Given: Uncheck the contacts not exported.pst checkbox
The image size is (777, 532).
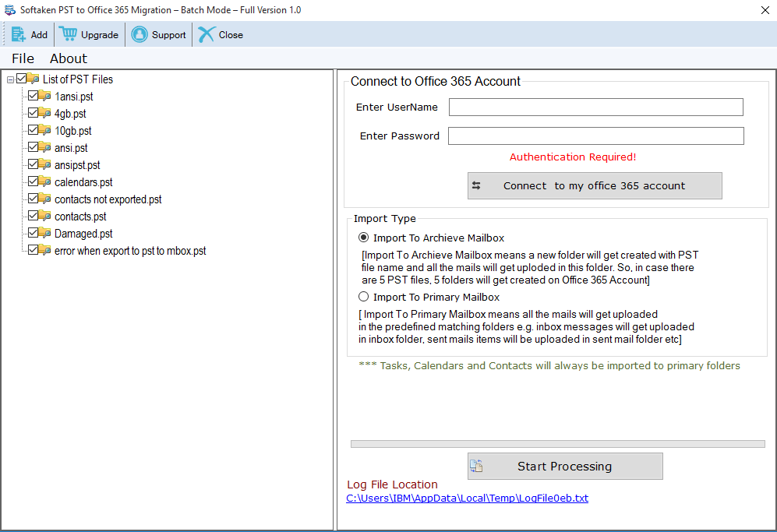Looking at the screenshot, I should pyautogui.click(x=34, y=198).
